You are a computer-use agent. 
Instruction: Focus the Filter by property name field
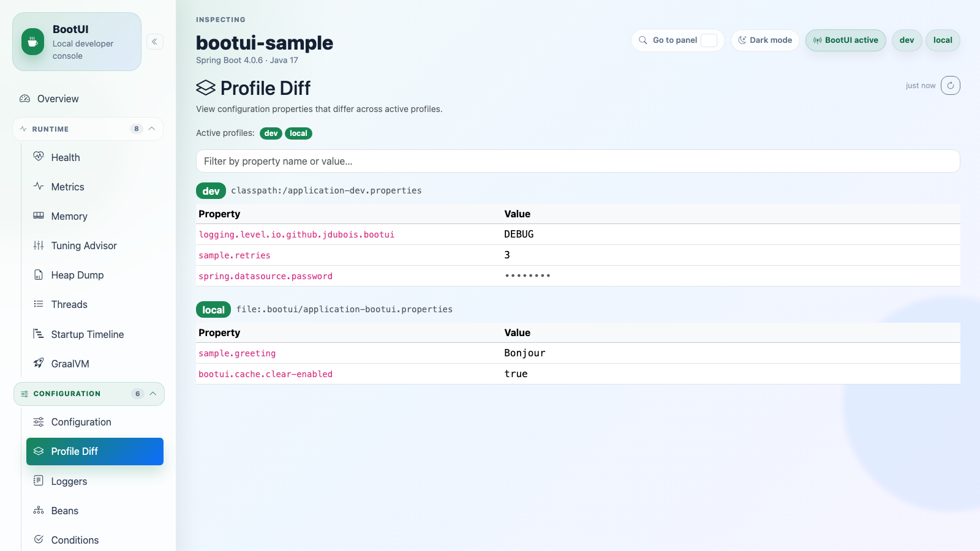(x=578, y=161)
